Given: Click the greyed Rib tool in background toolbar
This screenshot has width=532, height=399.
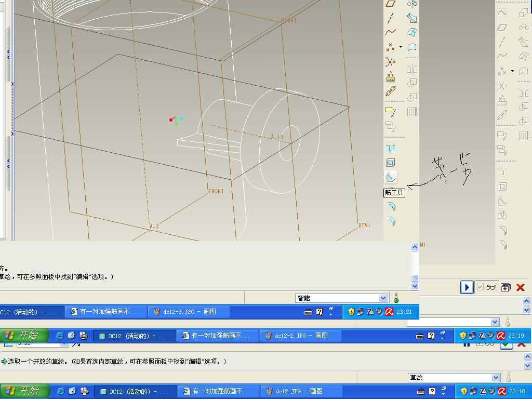Looking at the screenshot, I should [502, 202].
